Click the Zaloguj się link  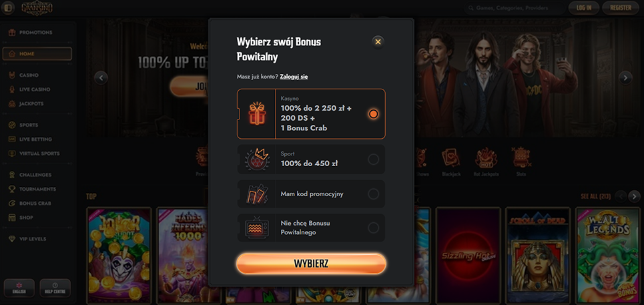(x=294, y=77)
